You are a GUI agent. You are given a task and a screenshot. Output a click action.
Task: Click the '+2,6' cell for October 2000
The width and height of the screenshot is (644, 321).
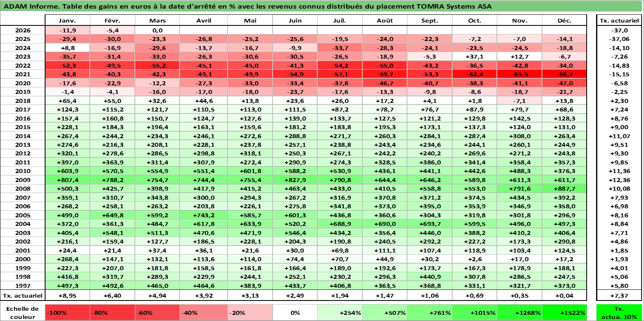tap(475, 259)
